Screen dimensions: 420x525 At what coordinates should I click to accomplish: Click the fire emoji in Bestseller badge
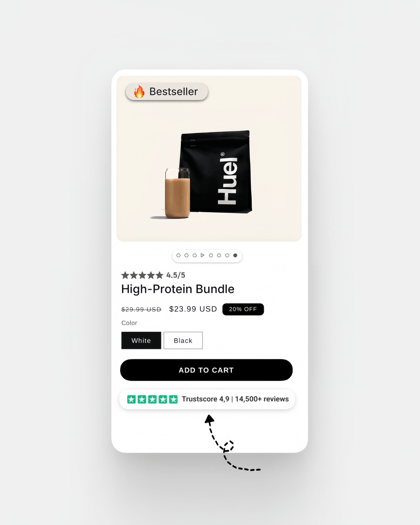(139, 92)
